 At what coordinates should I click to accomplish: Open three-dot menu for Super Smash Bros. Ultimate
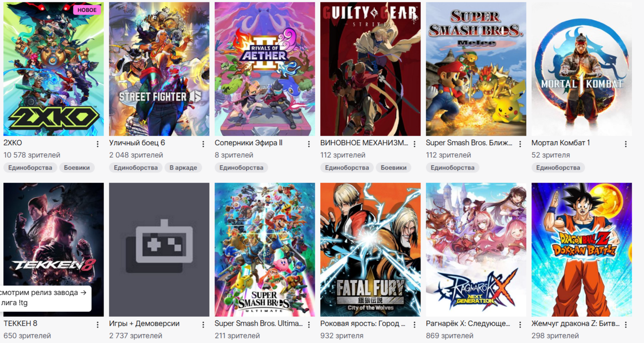coord(309,325)
